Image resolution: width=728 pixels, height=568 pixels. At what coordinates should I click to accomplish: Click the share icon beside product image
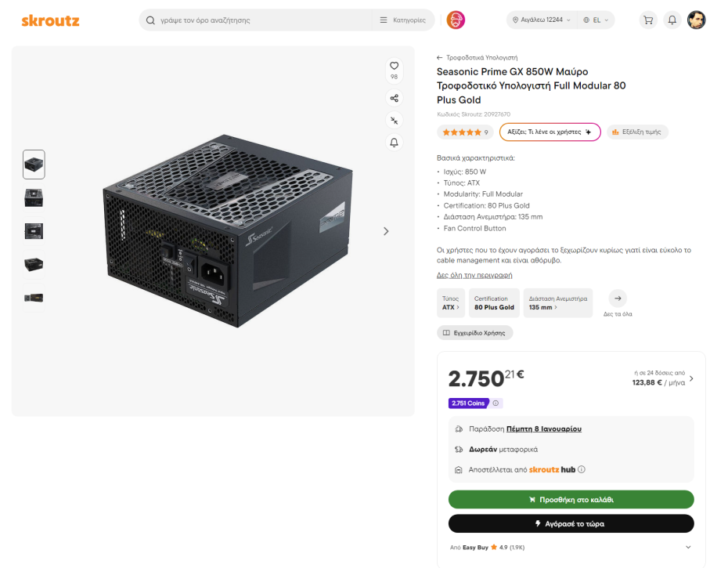(395, 98)
